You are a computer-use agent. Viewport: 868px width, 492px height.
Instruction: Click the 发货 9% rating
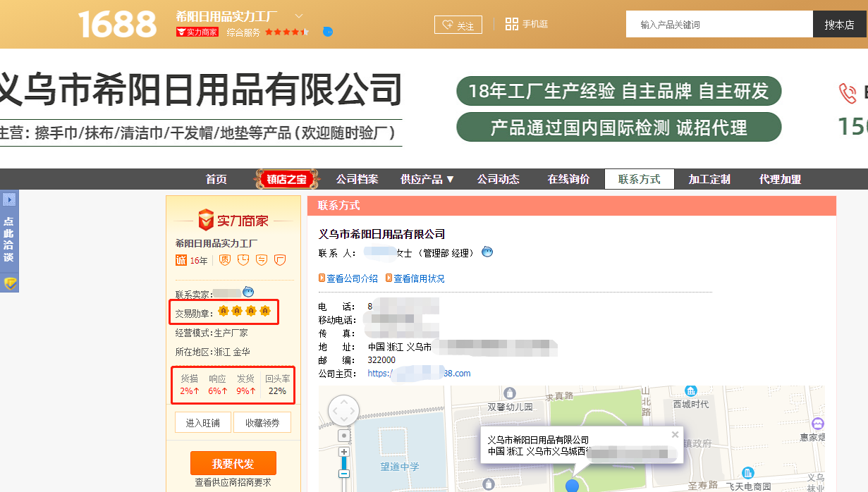(x=245, y=384)
